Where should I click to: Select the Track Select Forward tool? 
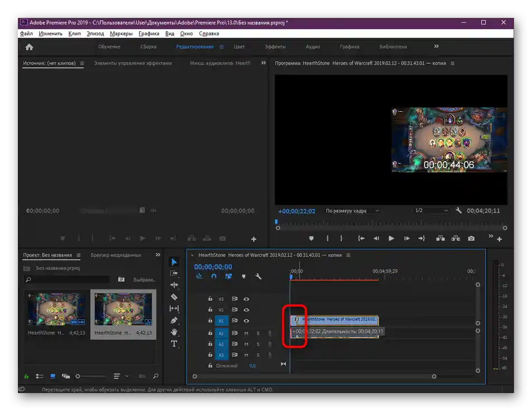click(174, 273)
